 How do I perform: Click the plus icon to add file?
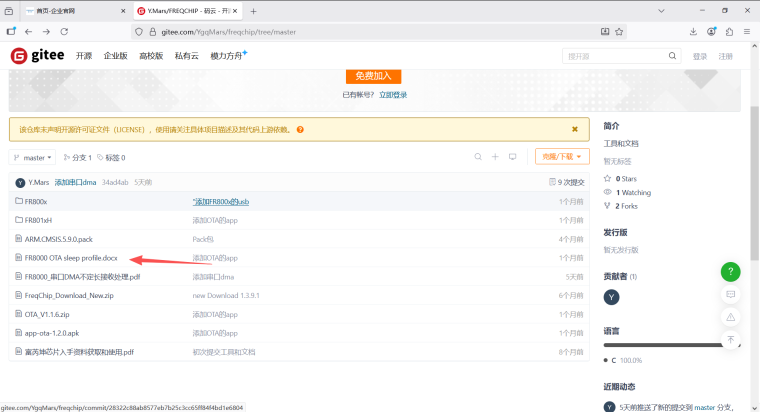[494, 157]
